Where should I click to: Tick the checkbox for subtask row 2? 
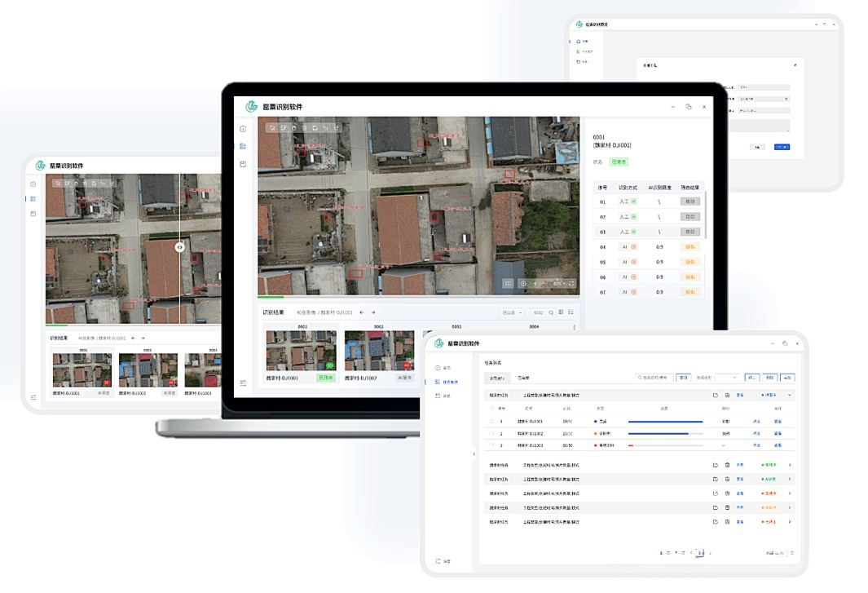pyautogui.click(x=491, y=434)
